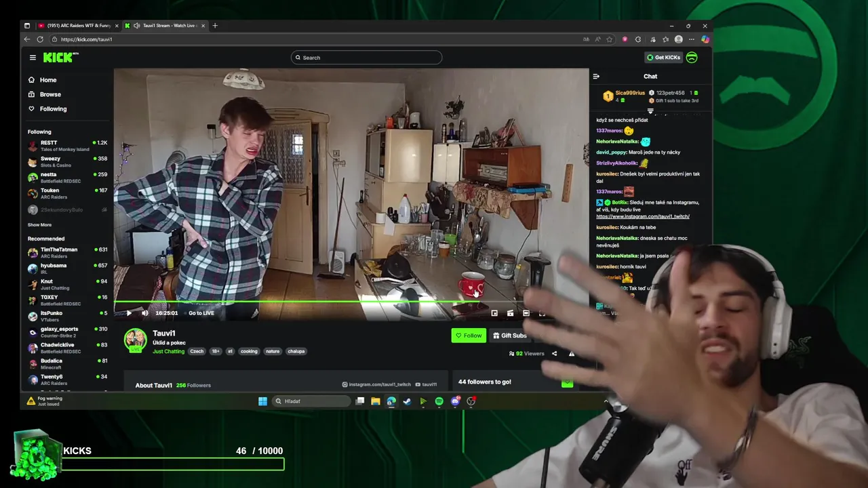The image size is (868, 488).
Task: Switch to ARC Raiders WTF browser tab
Action: coord(78,26)
